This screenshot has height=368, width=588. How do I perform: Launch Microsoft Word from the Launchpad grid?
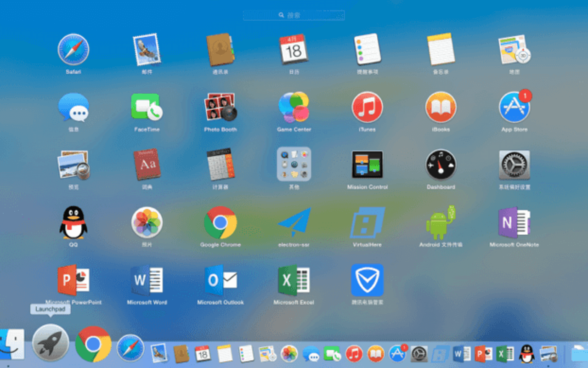tap(147, 280)
